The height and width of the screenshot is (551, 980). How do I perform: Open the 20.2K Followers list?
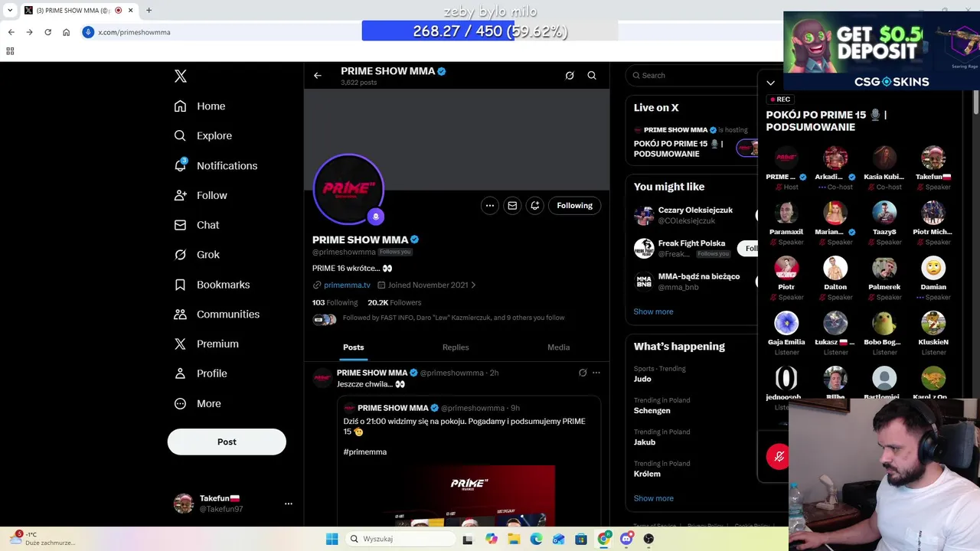tap(394, 302)
